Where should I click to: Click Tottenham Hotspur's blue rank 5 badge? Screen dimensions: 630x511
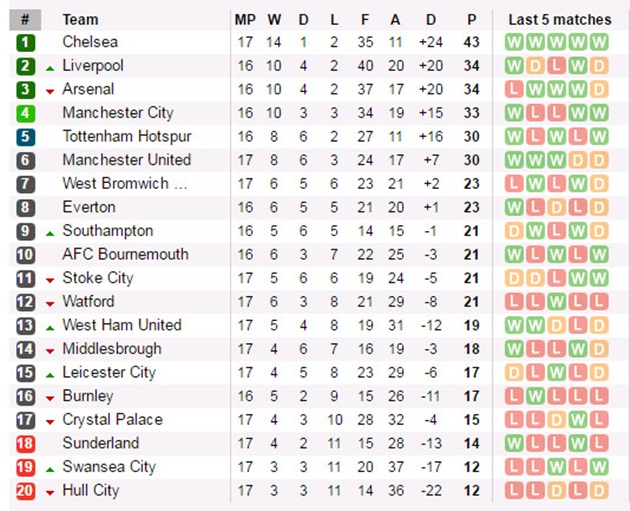[x=25, y=137]
